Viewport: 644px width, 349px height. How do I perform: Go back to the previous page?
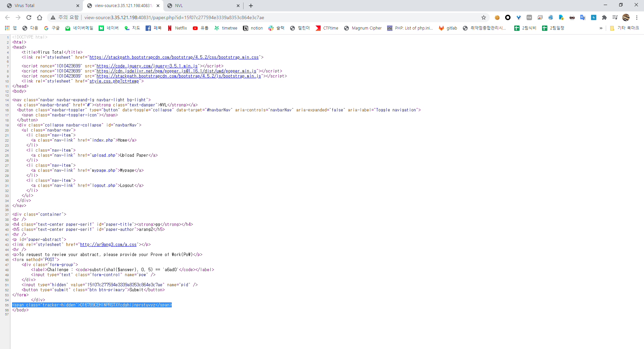point(7,17)
